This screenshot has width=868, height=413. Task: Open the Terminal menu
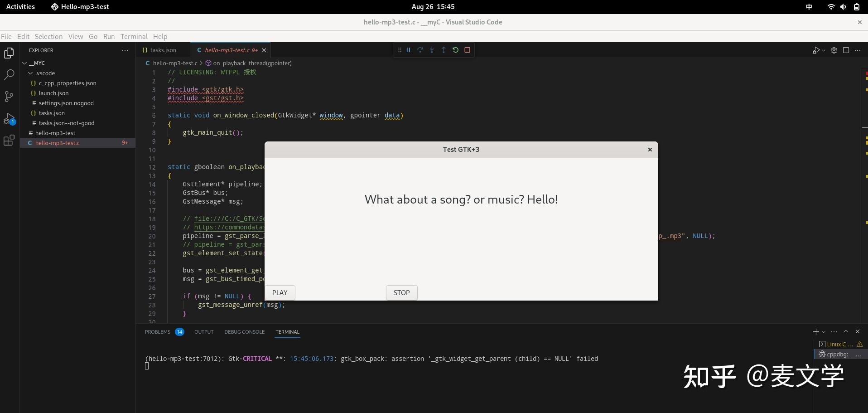pos(133,37)
